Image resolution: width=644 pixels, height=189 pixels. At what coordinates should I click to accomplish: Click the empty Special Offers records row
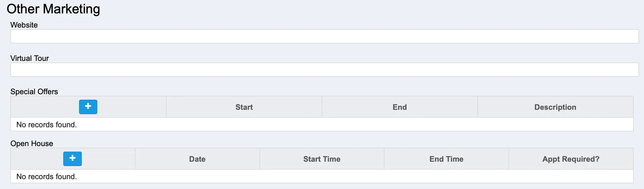point(322,125)
